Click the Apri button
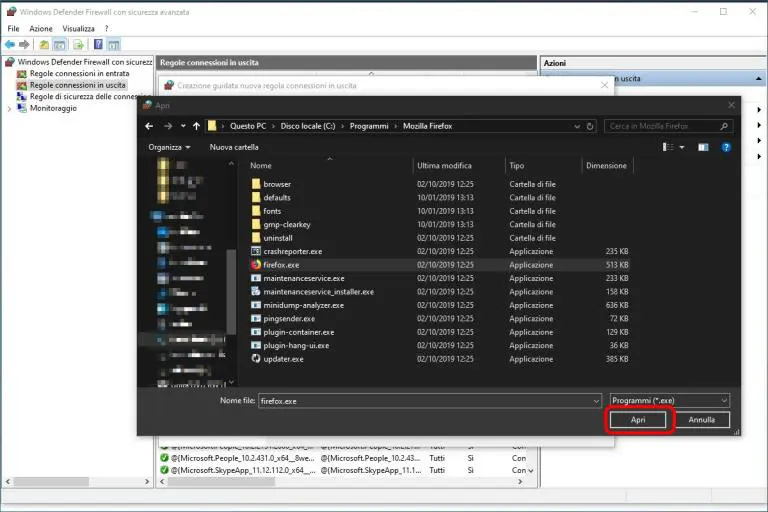This screenshot has width=768, height=512. [x=638, y=420]
